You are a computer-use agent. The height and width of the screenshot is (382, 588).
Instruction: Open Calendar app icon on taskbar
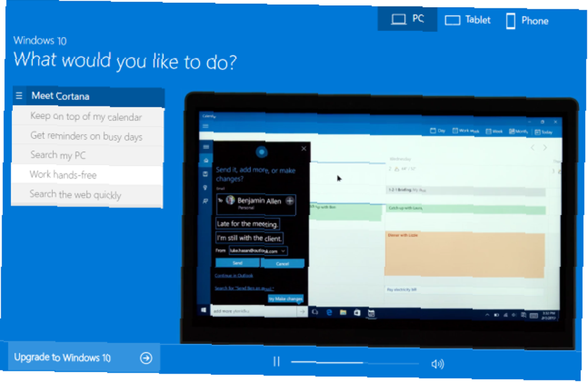(x=371, y=313)
